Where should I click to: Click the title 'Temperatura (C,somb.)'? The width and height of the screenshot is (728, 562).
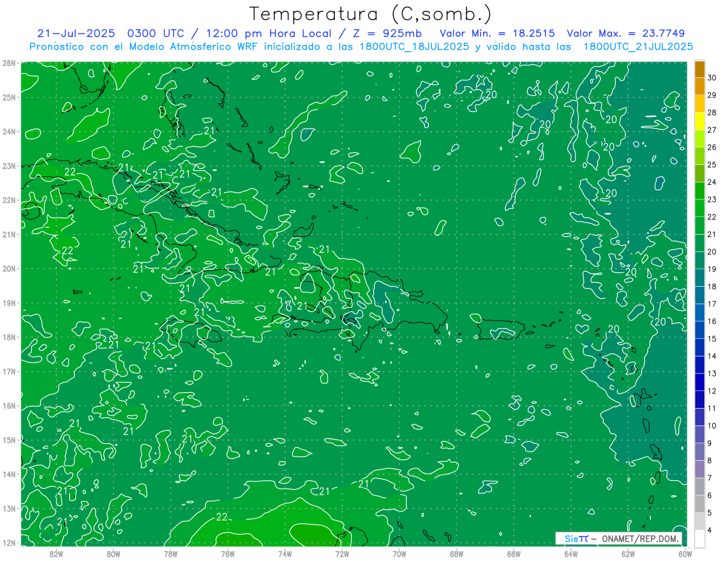pyautogui.click(x=370, y=14)
